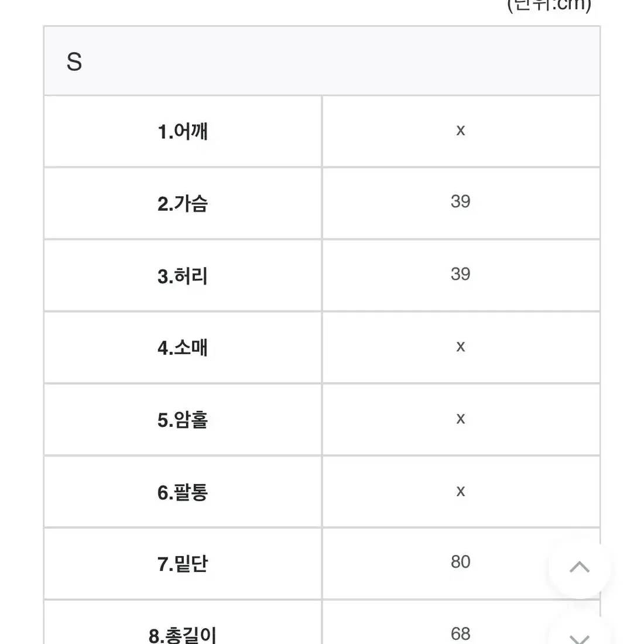Click the 1.어깨 label cell

click(183, 132)
